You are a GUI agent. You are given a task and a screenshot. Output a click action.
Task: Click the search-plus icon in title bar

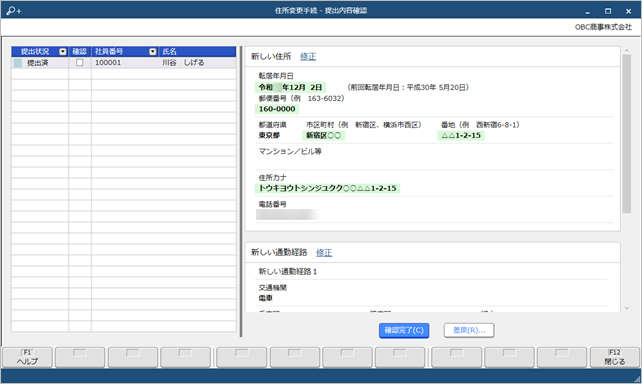pos(14,11)
